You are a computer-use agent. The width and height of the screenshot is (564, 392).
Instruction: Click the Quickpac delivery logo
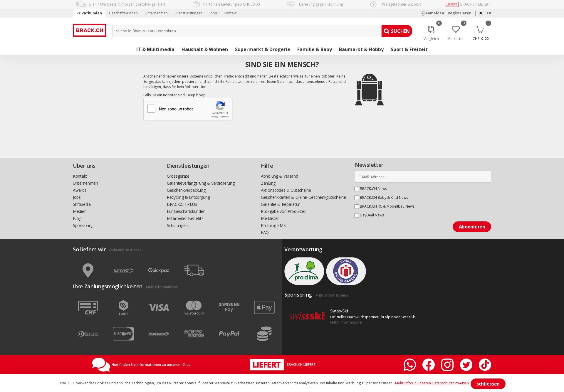coord(159,270)
